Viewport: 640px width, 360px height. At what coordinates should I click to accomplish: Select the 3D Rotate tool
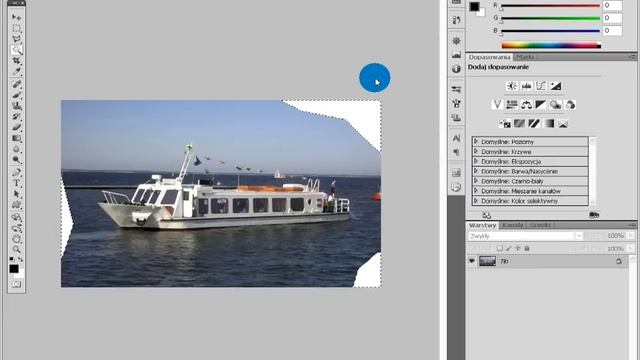pyautogui.click(x=16, y=217)
